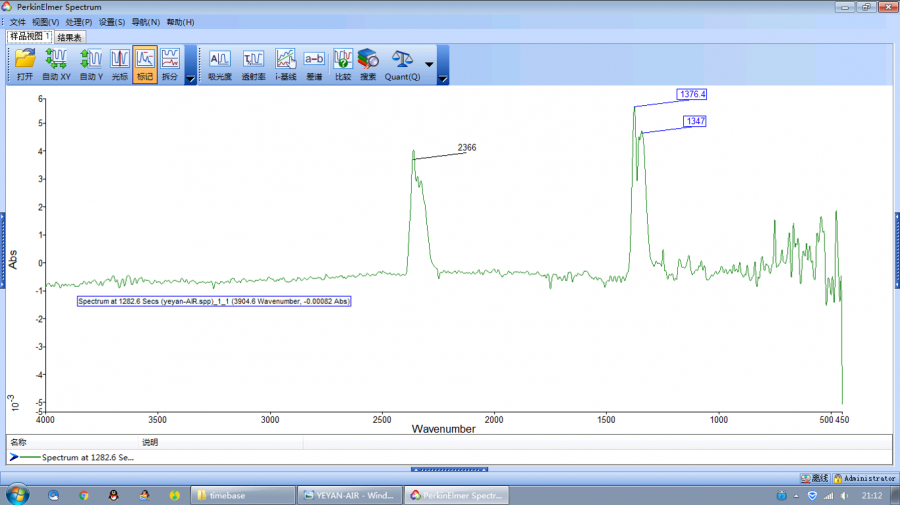
Task: Expand the arrow next to Quant(Q)
Action: 429,64
